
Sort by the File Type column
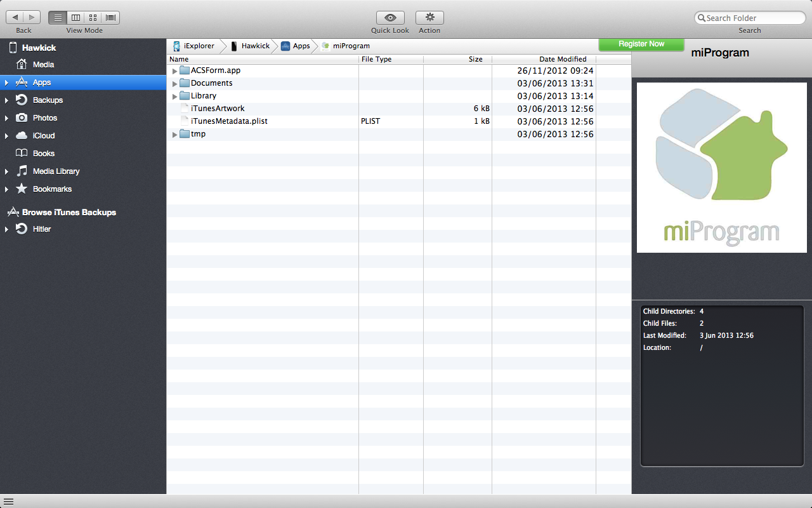coord(391,59)
